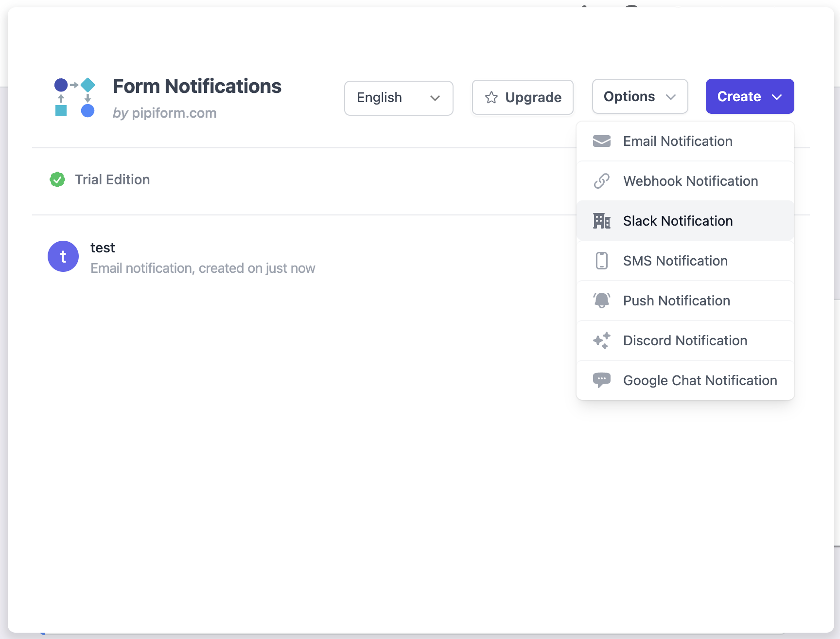Select the purple avatar for the test notification

point(63,256)
